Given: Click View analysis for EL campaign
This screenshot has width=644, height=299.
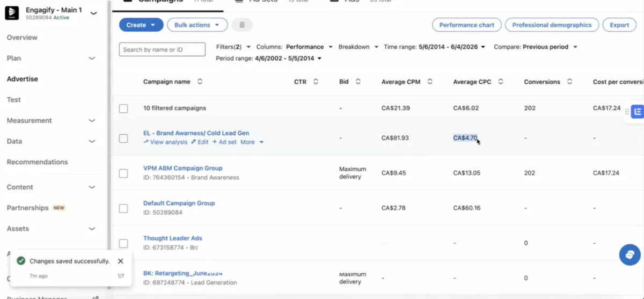Looking at the screenshot, I should tap(165, 142).
